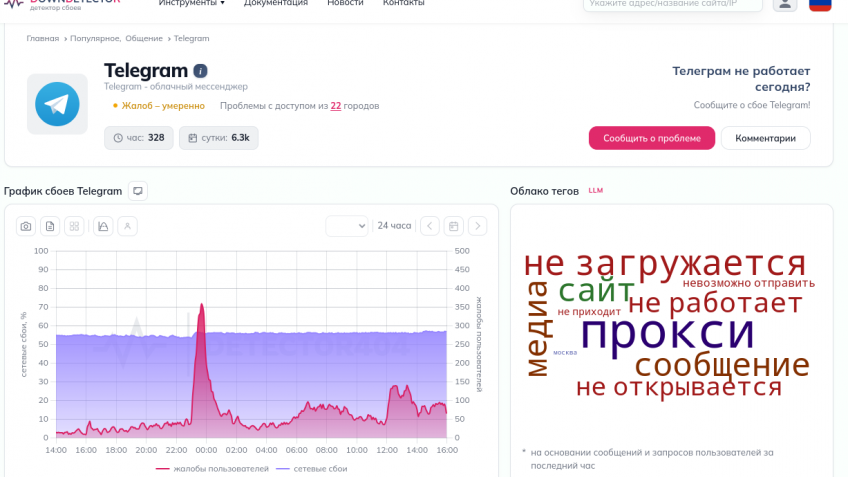Viewport: 848px width, 477px height.
Task: Toggle сетевые сбои legend entry
Action: click(x=312, y=468)
